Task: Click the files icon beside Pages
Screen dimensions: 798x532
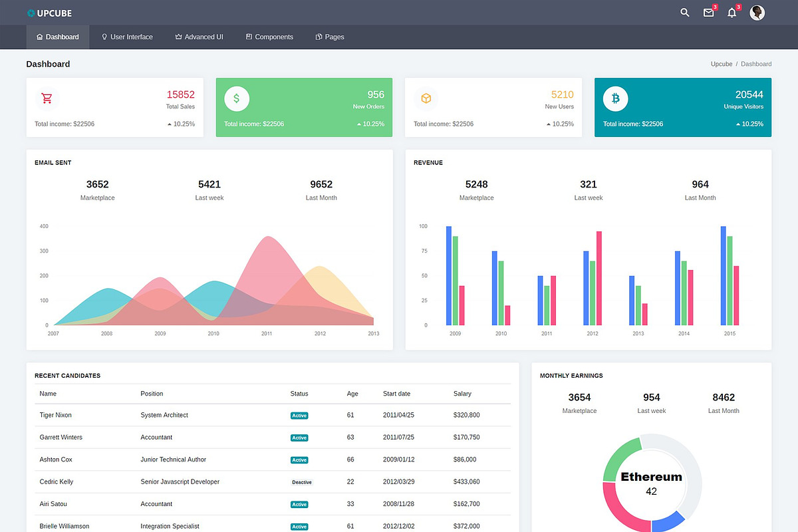Action: [x=319, y=37]
